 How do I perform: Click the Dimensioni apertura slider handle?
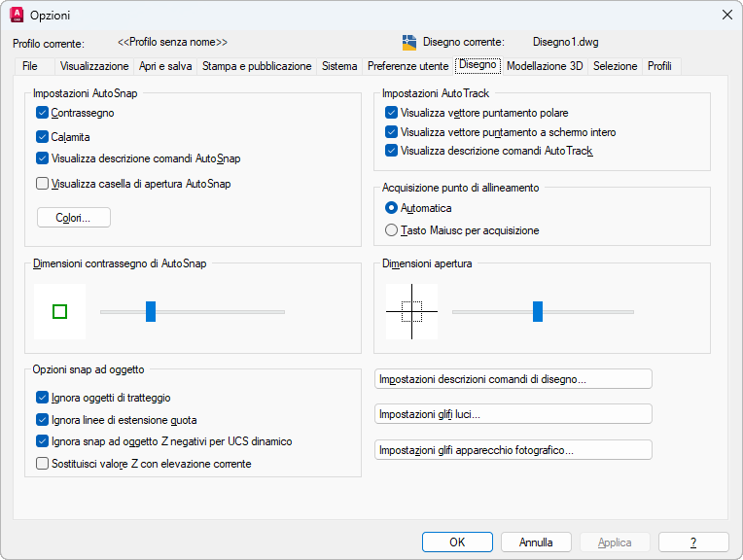[x=538, y=311]
